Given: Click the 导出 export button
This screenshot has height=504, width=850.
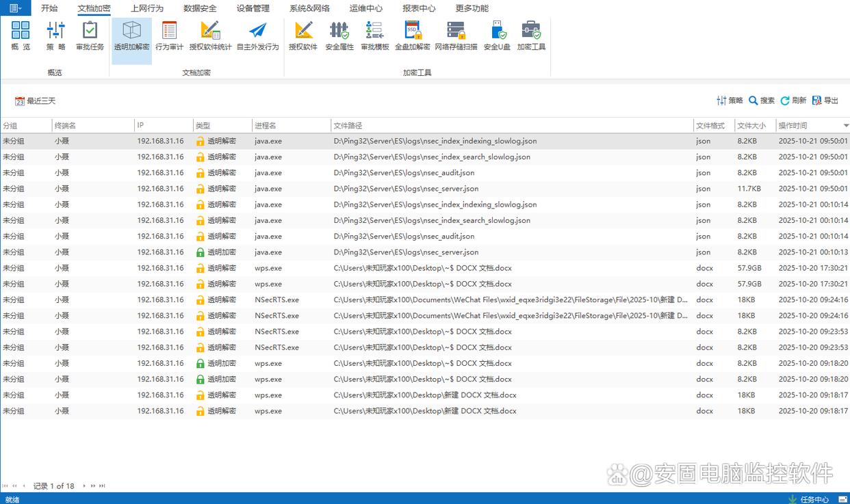Looking at the screenshot, I should click(825, 101).
